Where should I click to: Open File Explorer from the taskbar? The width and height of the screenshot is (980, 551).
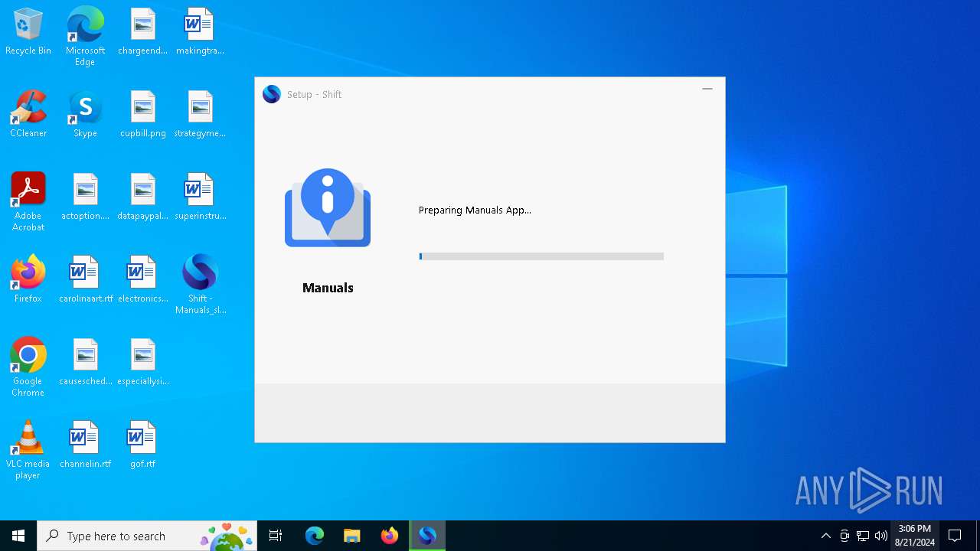click(x=352, y=536)
